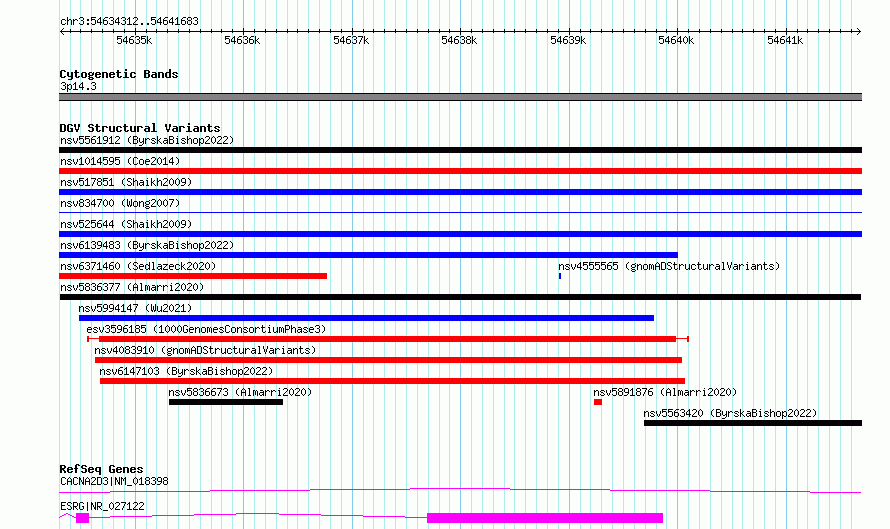The image size is (890, 529).
Task: Click the DGV Structural Variants track title
Action: 140,128
